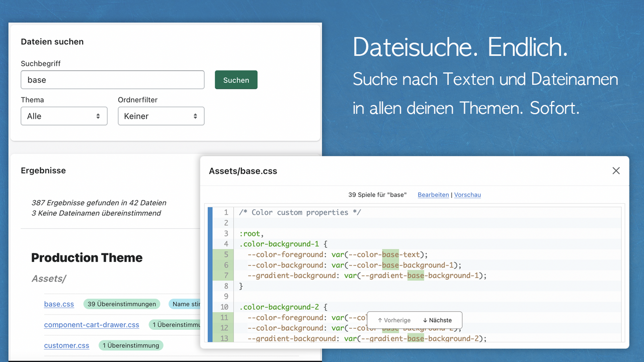Click the 3 Keine Dateinamen übereinstimmend text
This screenshot has width=644, height=362.
coord(96,213)
